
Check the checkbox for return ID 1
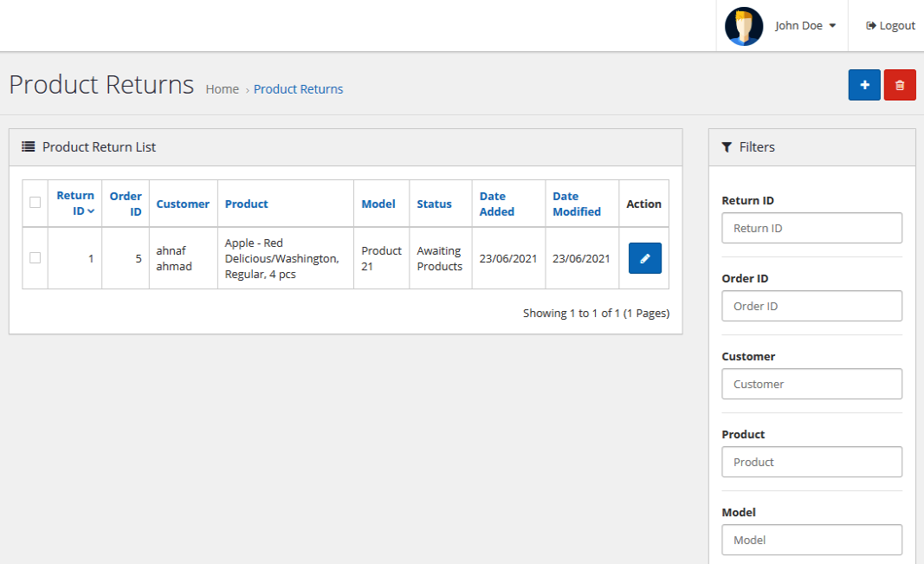pos(36,258)
